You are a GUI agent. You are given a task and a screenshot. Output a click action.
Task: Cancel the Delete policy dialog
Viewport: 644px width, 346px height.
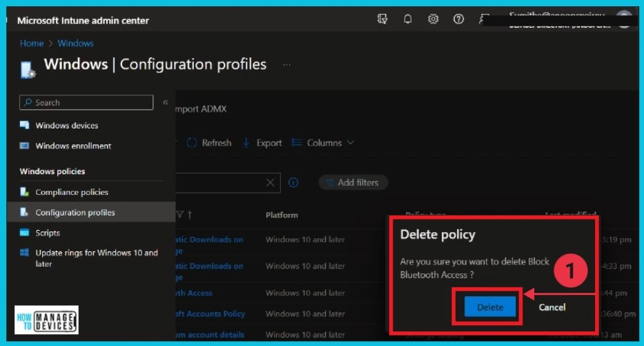[x=552, y=307]
